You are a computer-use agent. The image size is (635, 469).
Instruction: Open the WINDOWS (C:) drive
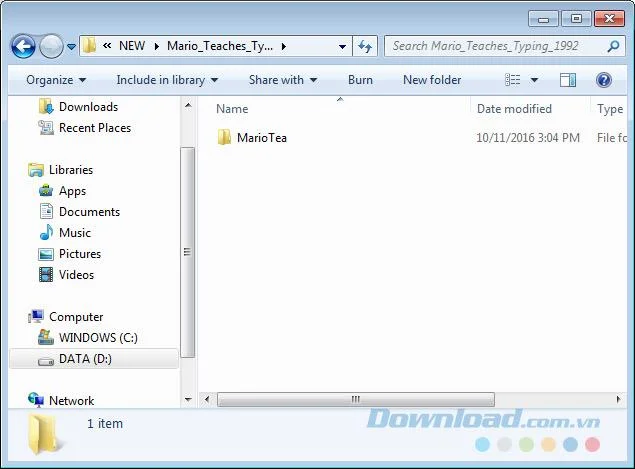[98, 338]
